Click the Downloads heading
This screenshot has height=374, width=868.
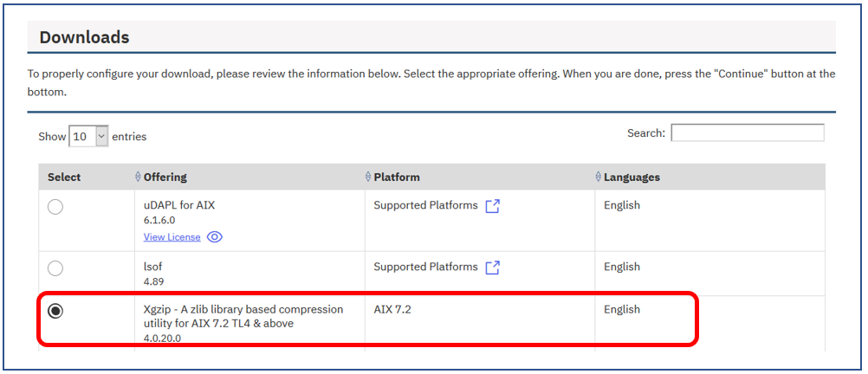pos(84,37)
